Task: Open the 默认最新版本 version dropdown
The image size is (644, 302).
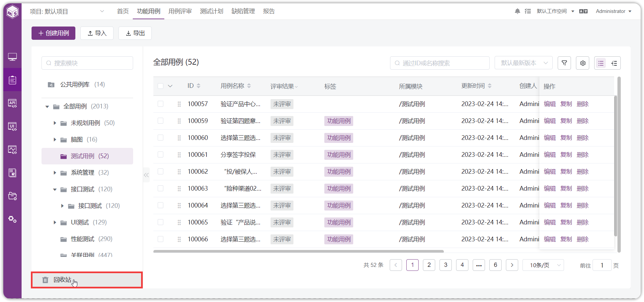Action: [523, 63]
